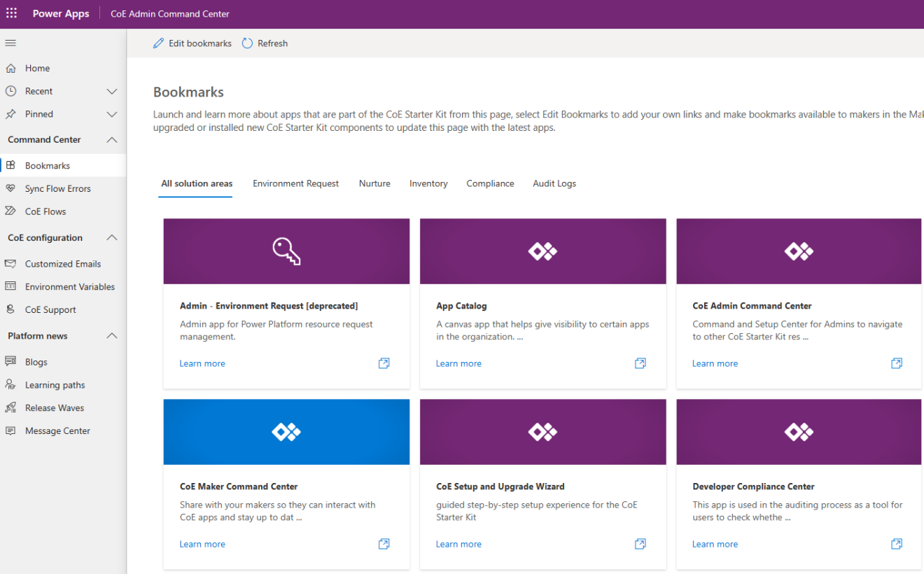Open CoE Maker Command Center launch icon

tap(384, 544)
